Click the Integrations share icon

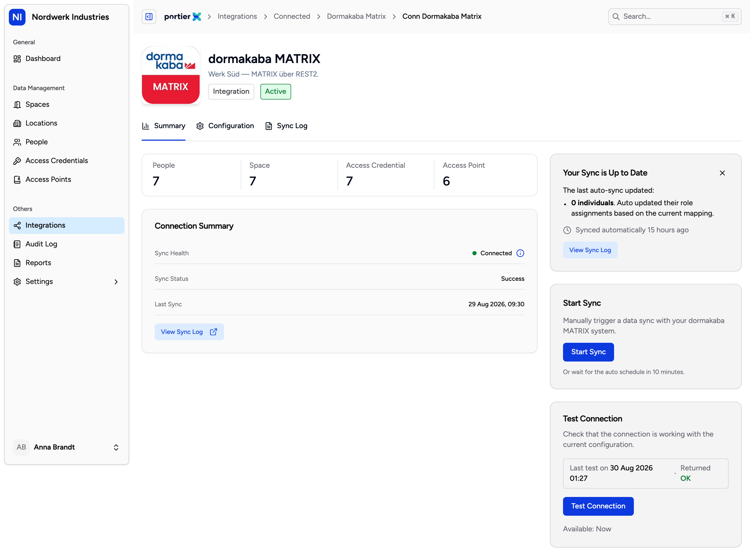pyautogui.click(x=17, y=225)
